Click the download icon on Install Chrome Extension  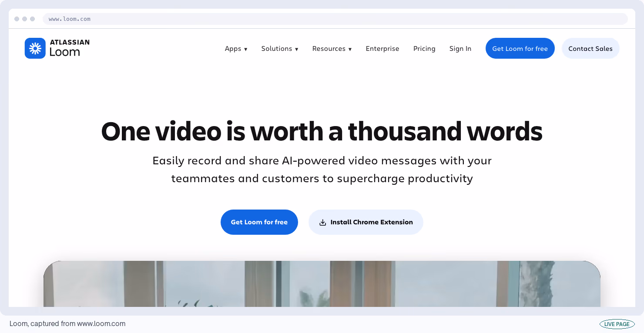(323, 223)
